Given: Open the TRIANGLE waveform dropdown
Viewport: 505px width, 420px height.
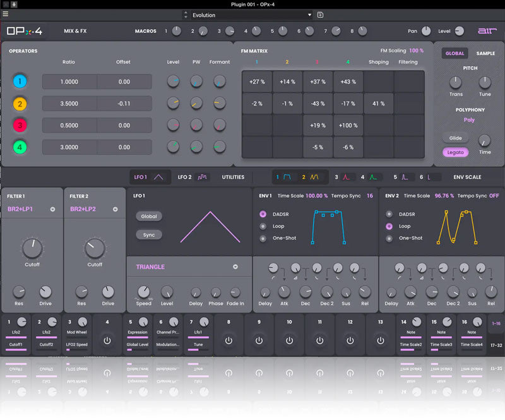Looking at the screenshot, I should (187, 267).
